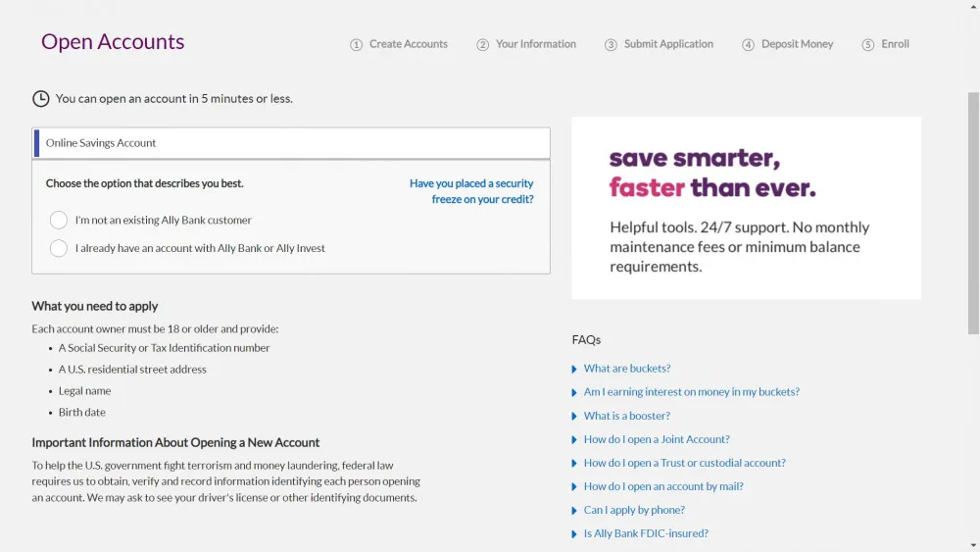Click the clock icon beside the 5-minute note
980x552 pixels.
[x=40, y=99]
